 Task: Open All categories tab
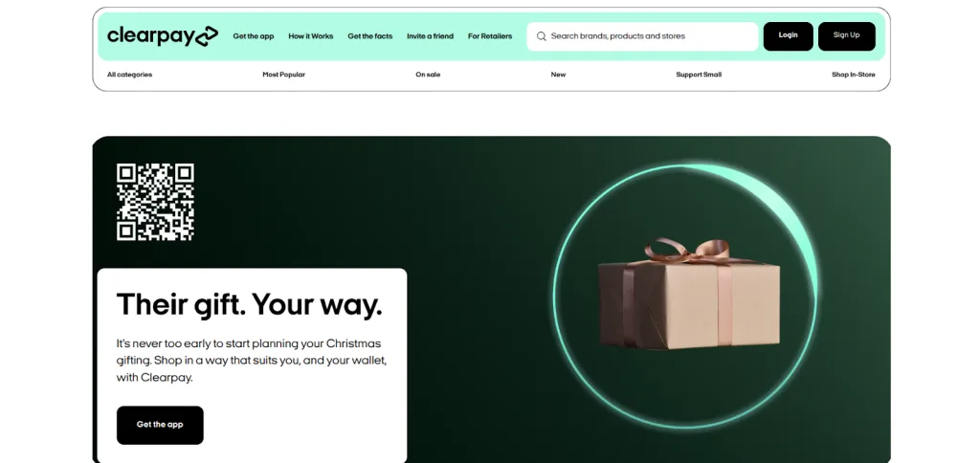pos(129,75)
